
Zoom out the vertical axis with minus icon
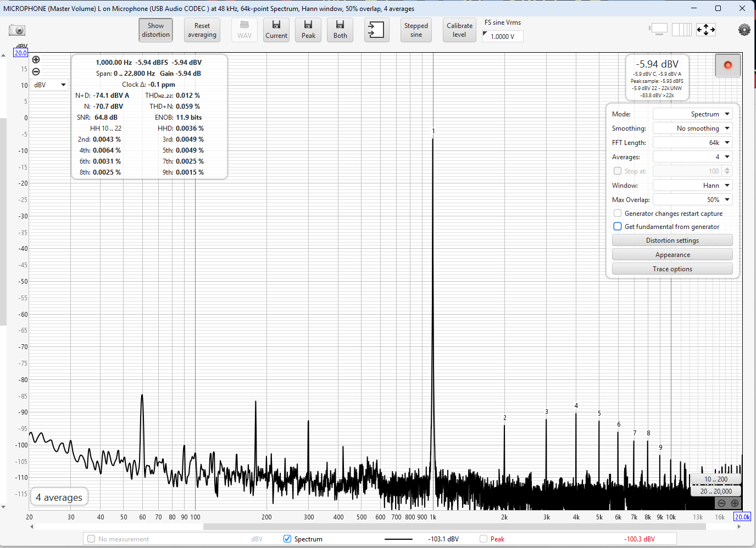(x=36, y=72)
